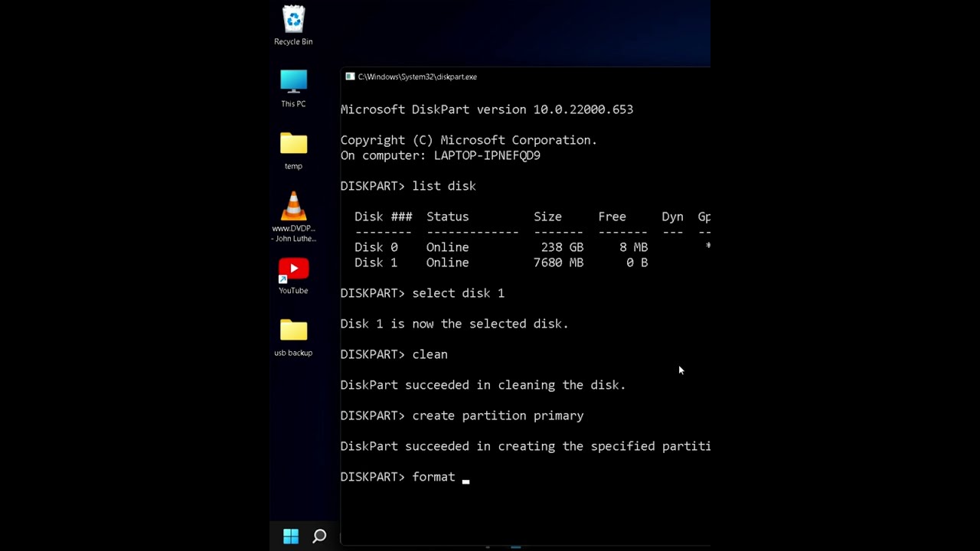Click the 'format' command prompt line
This screenshot has width=980, height=551.
click(x=405, y=477)
